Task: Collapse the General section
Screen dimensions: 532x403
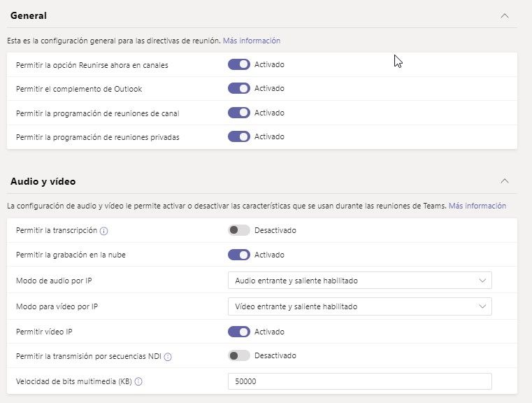Action: 505,16
